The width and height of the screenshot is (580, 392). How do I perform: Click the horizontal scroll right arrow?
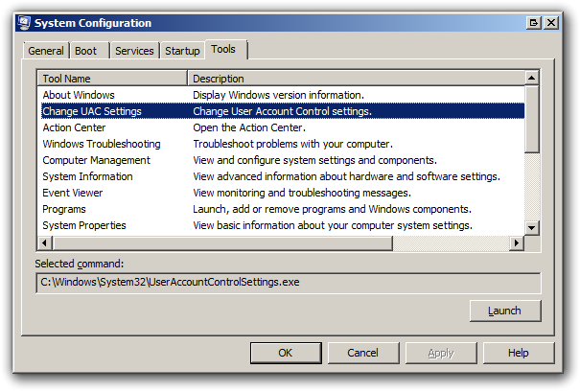[x=517, y=243]
